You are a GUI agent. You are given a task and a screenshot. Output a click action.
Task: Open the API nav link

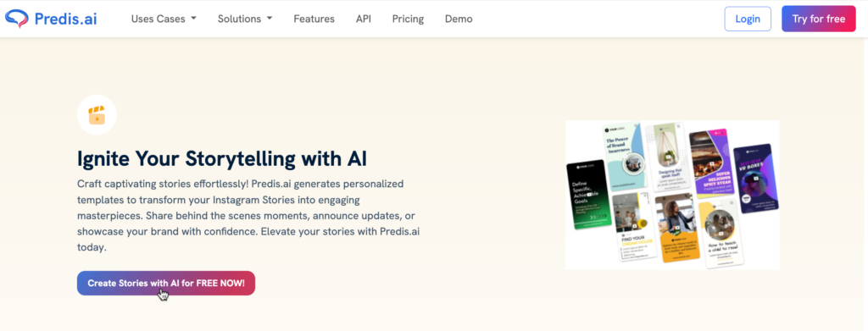tap(364, 19)
